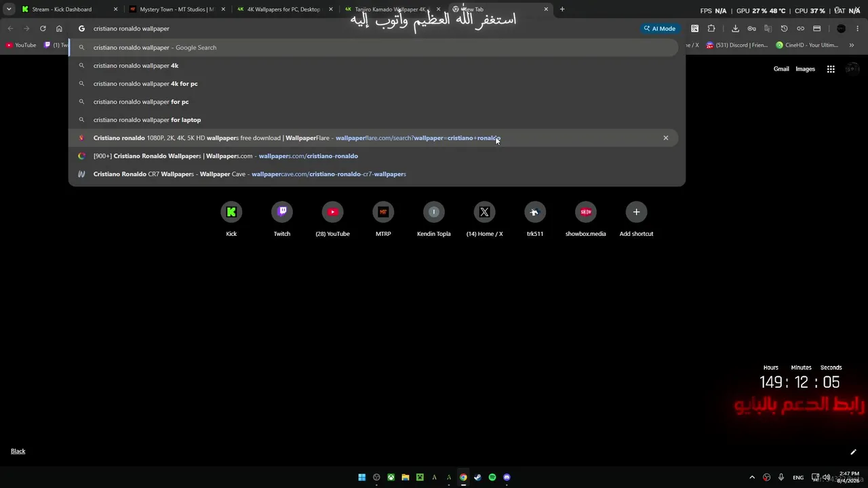The width and height of the screenshot is (868, 488).
Task: Open the Google apps grid
Action: point(831,69)
